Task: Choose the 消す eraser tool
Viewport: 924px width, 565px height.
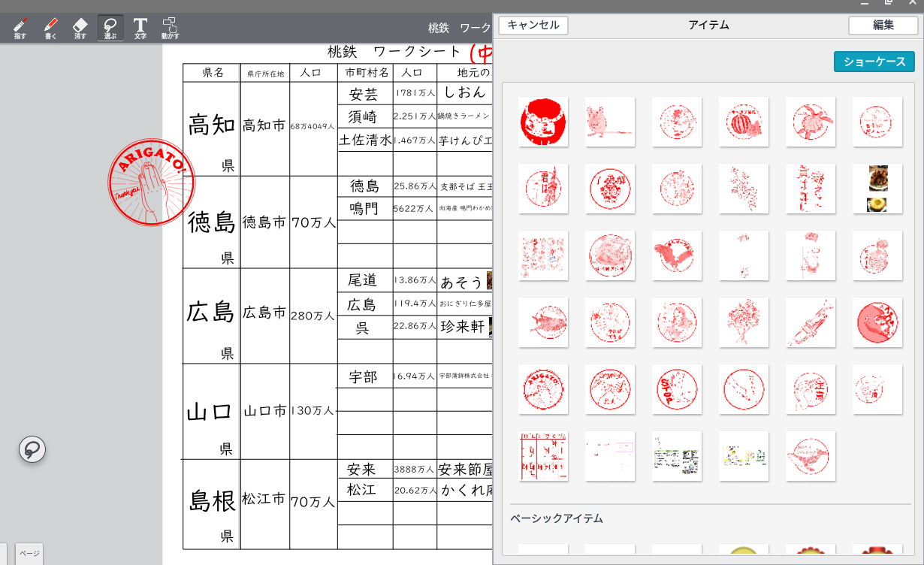Action: pyautogui.click(x=80, y=28)
